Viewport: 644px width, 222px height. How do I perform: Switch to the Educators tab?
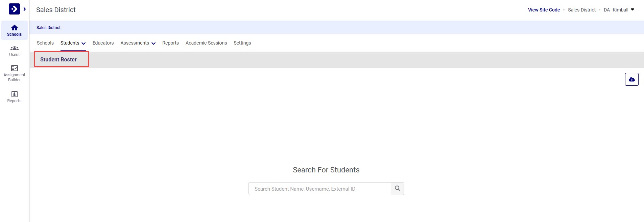coord(103,43)
